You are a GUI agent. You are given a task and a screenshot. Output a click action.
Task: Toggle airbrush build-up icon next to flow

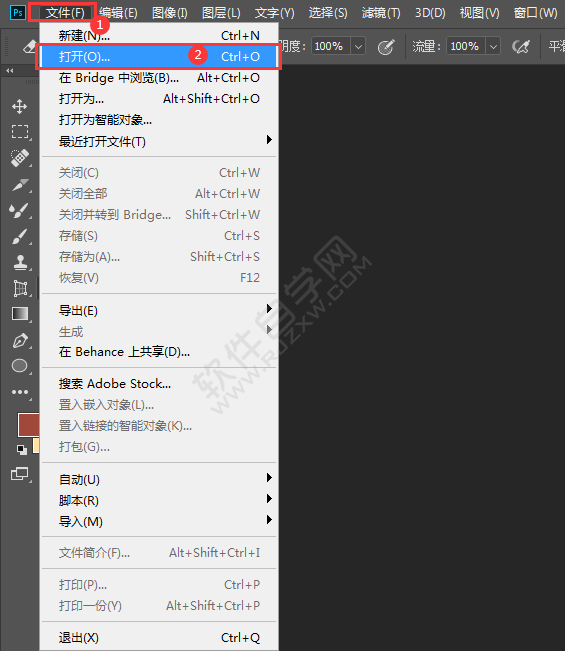coord(521,46)
